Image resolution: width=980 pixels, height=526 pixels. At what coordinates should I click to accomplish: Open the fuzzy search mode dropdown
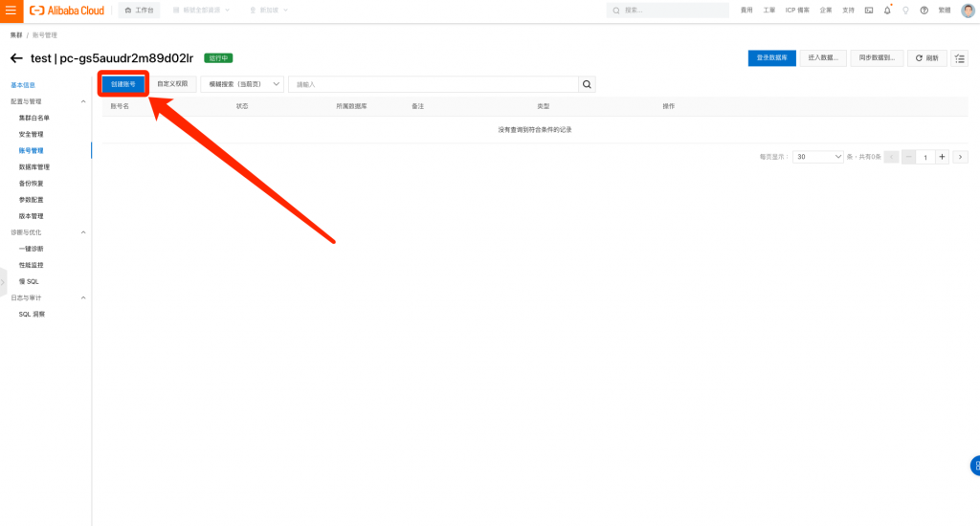[242, 84]
